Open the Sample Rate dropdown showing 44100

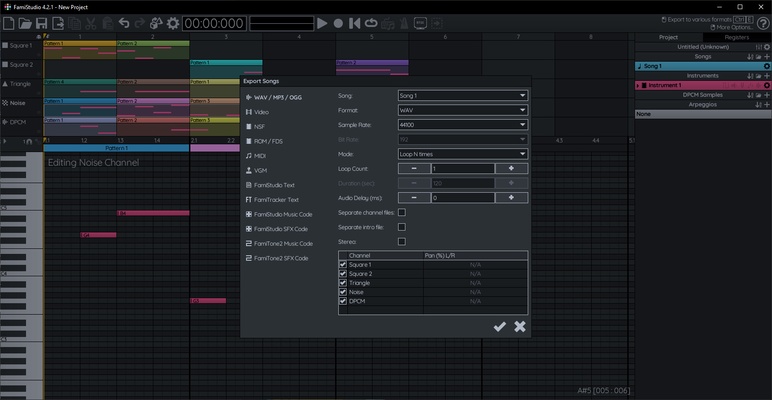463,125
